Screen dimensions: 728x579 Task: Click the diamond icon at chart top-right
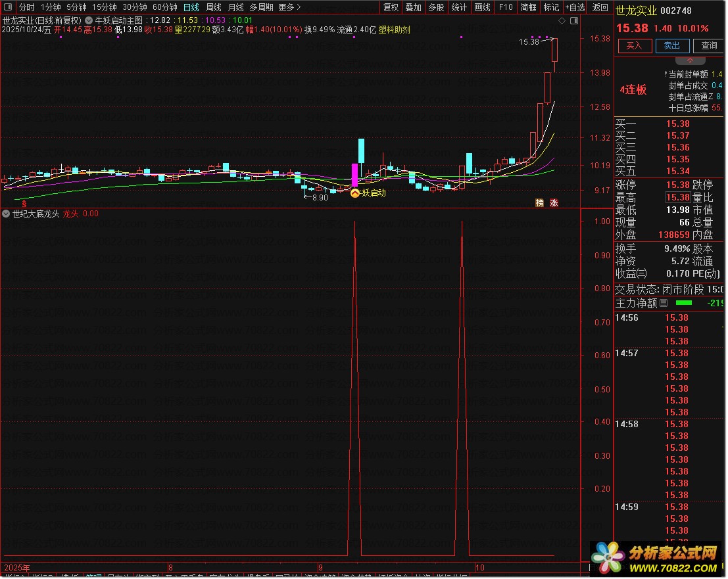(x=562, y=21)
